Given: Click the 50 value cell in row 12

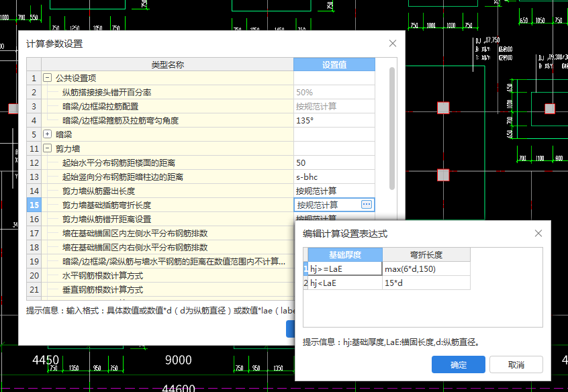Looking at the screenshot, I should tap(334, 162).
